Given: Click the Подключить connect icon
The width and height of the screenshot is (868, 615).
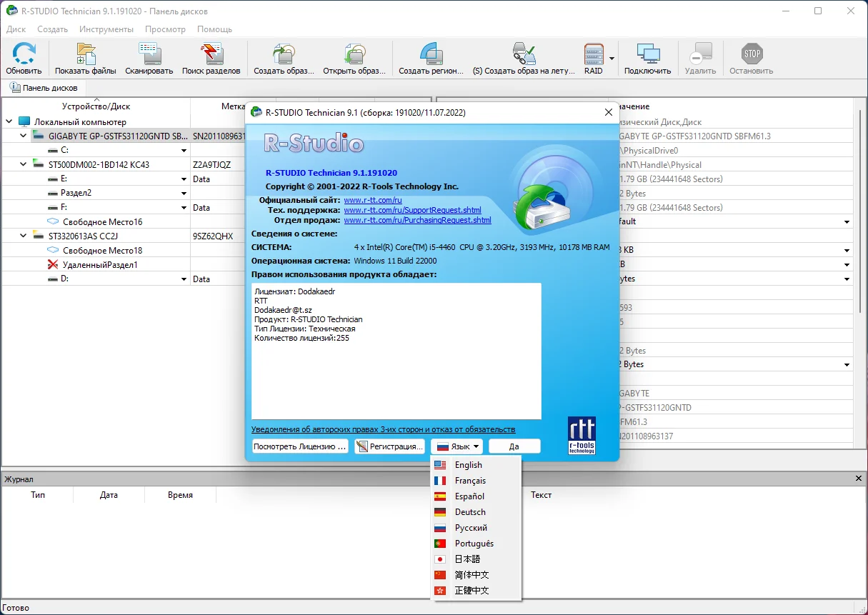Looking at the screenshot, I should click(647, 54).
